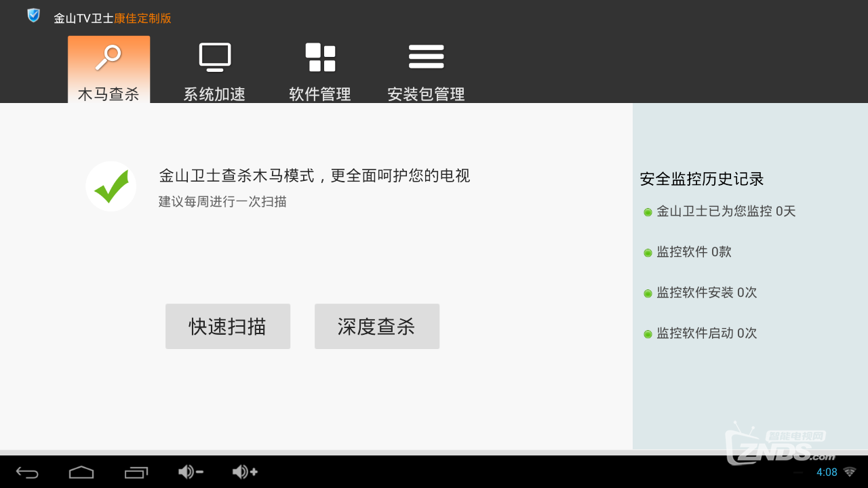Image resolution: width=868 pixels, height=488 pixels.
Task: Tap the volume down icon
Action: click(191, 472)
